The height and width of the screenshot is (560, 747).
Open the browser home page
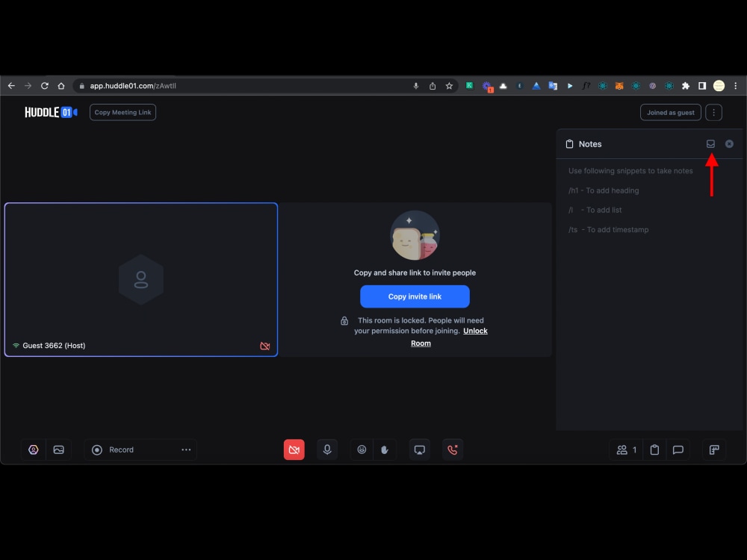61,86
